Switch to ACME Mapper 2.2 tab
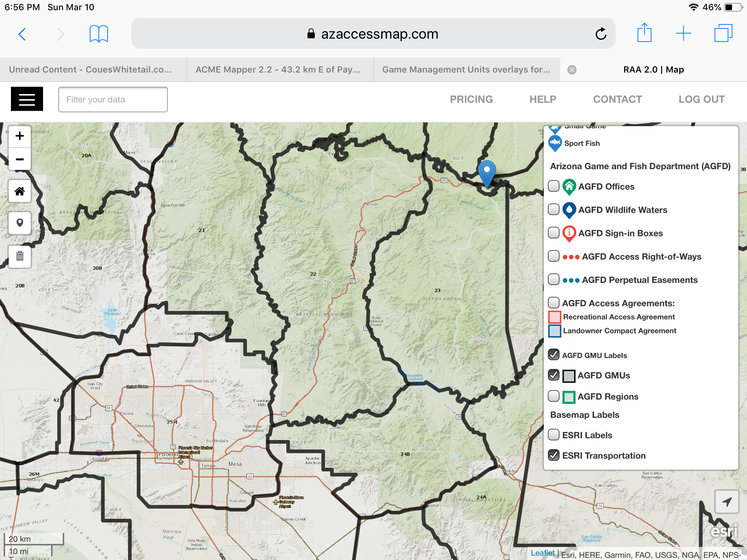The image size is (747, 560). pyautogui.click(x=280, y=70)
